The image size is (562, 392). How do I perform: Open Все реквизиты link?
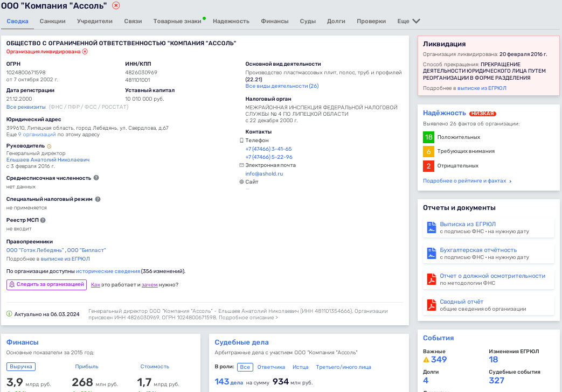click(x=26, y=107)
